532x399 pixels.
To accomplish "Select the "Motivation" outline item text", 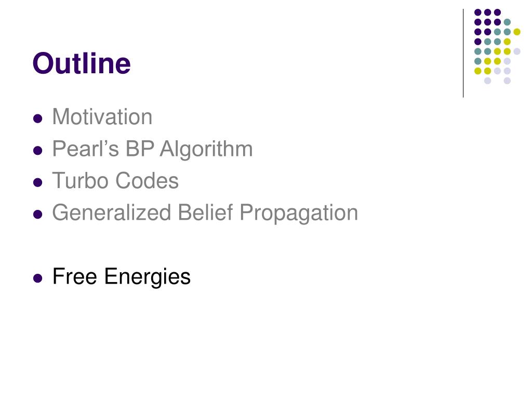I will [102, 117].
